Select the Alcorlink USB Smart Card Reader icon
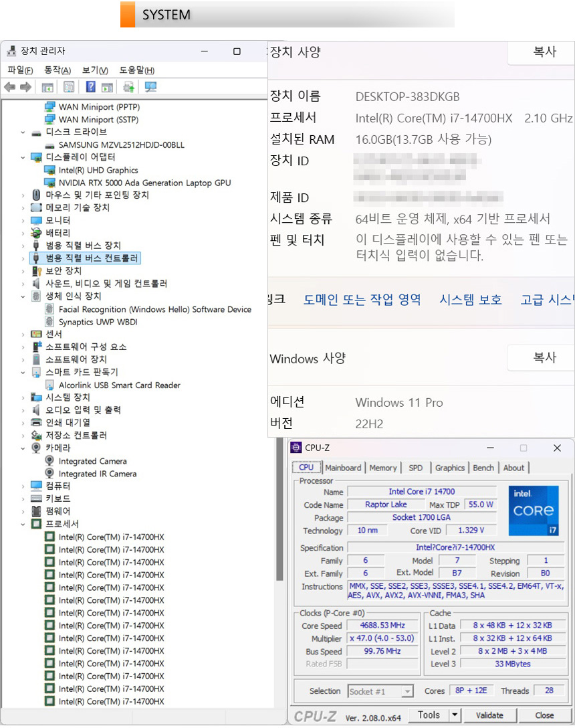Screen dimensions: 575x728 click(x=49, y=385)
